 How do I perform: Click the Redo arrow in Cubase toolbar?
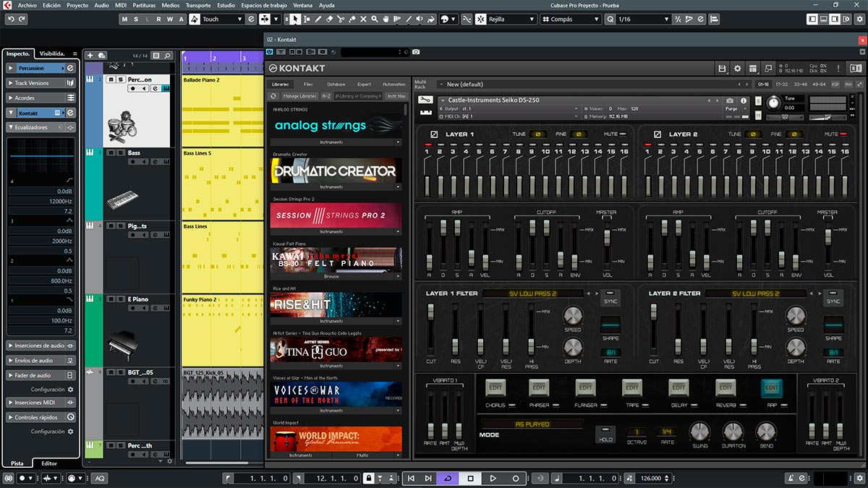click(x=22, y=19)
